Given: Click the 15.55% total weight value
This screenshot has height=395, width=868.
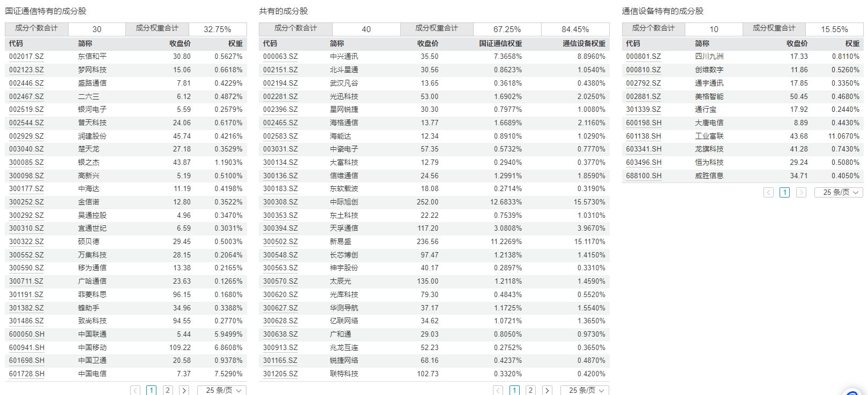Looking at the screenshot, I should pos(834,29).
